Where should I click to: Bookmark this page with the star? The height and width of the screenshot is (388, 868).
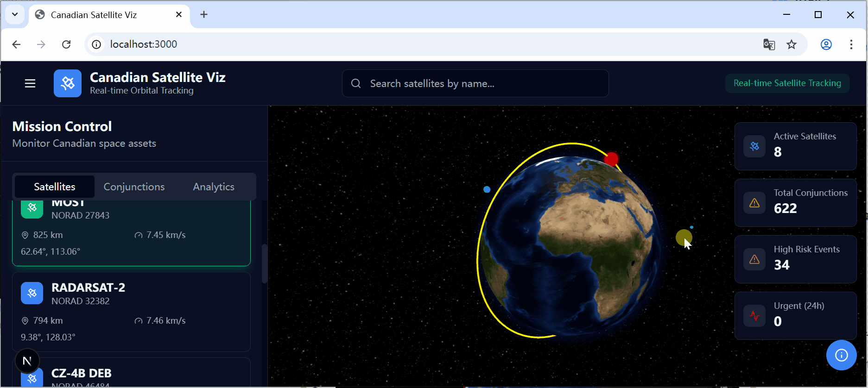pos(792,44)
